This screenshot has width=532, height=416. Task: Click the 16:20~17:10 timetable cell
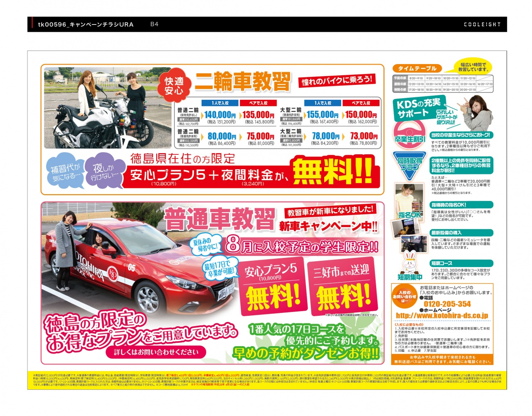[x=485, y=84]
